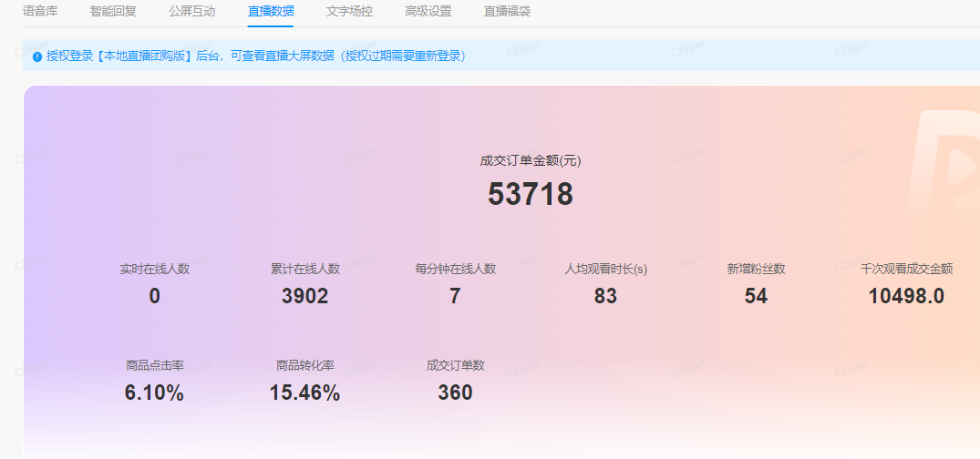Select the 实时在线人数 stat showing 0
The width and height of the screenshot is (980, 459).
click(154, 296)
